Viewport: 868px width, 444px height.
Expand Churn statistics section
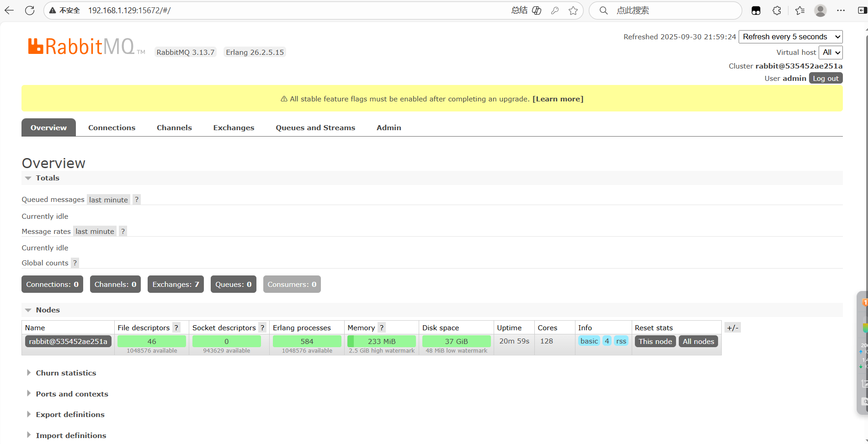pos(66,373)
